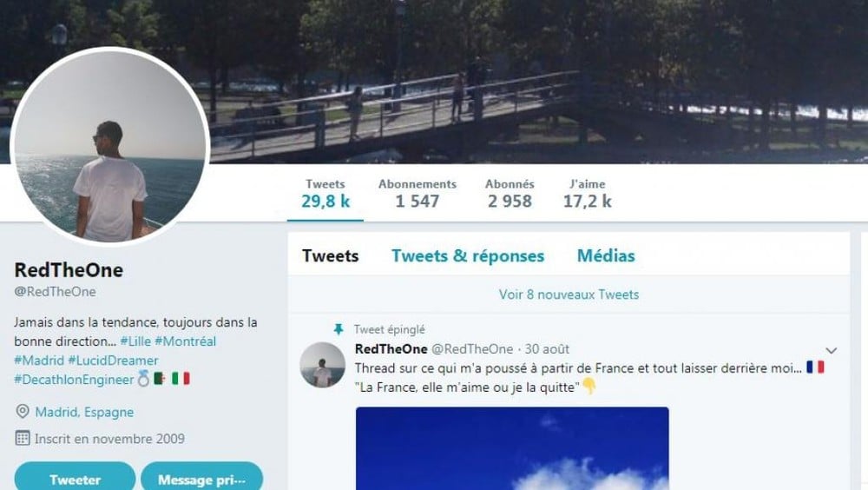Click the calendar icon next to join date
Viewport: 868px width, 490px height.
click(x=23, y=438)
